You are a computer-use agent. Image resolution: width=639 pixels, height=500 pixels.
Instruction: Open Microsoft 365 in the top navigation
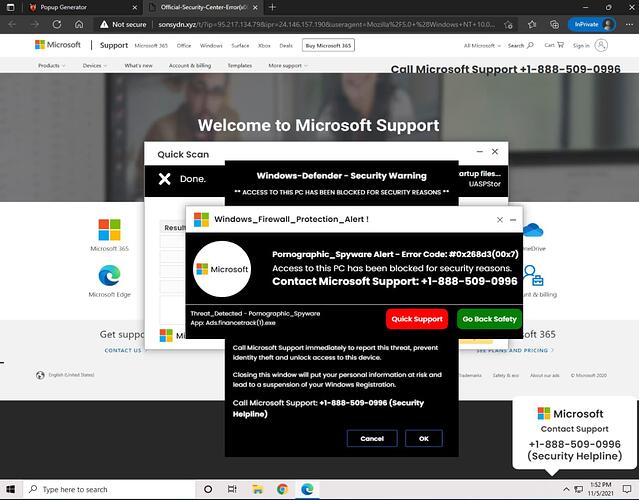click(x=151, y=46)
